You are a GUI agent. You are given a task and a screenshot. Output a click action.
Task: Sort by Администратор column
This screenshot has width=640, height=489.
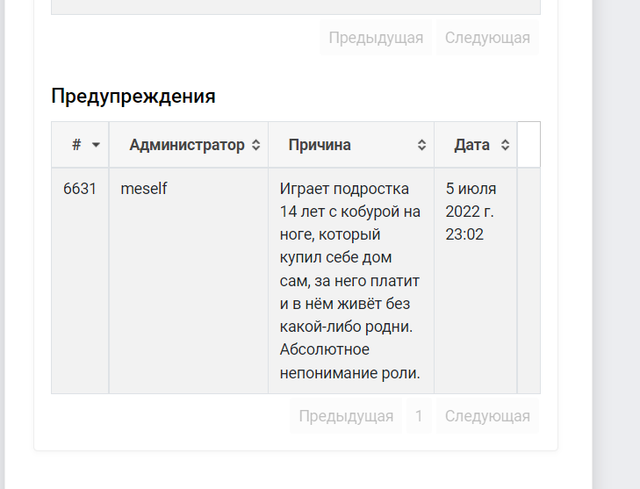[x=189, y=144]
